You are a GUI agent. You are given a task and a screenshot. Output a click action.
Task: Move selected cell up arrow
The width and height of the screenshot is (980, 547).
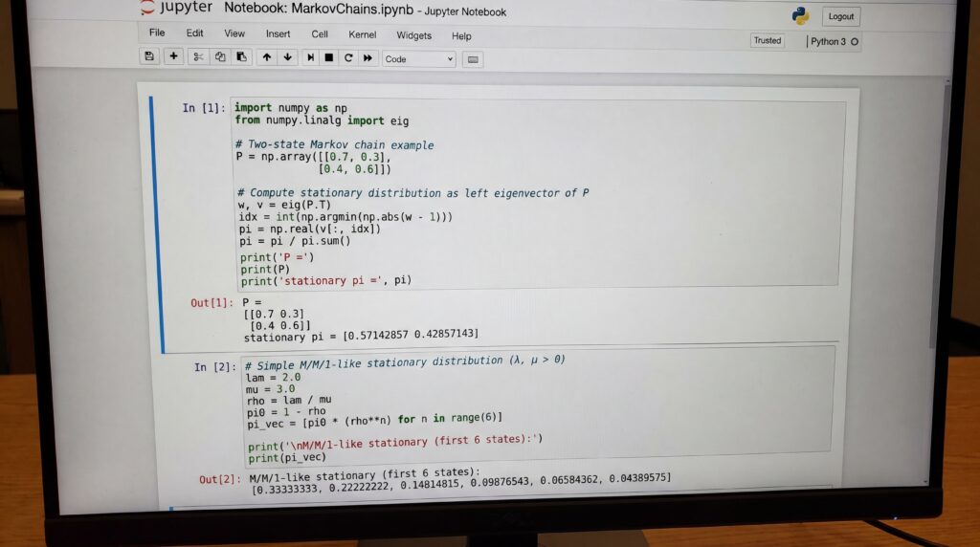267,57
